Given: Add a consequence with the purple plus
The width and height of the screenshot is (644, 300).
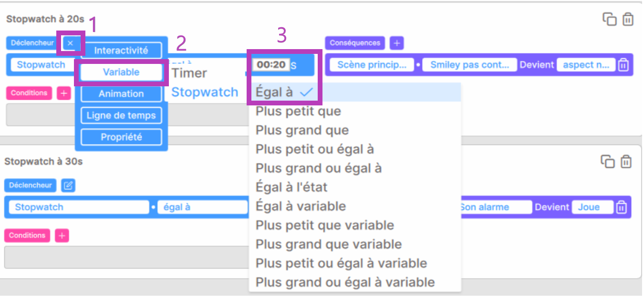Looking at the screenshot, I should point(396,43).
